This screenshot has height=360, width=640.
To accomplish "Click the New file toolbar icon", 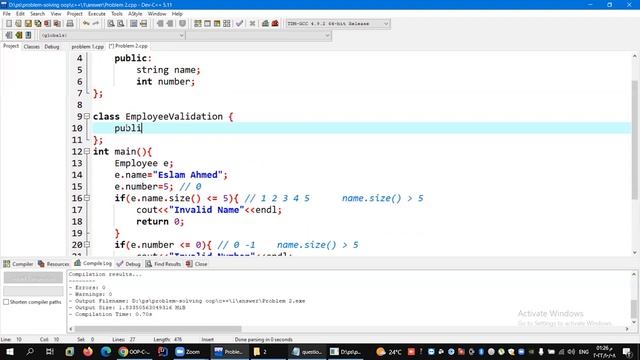I will coord(9,24).
